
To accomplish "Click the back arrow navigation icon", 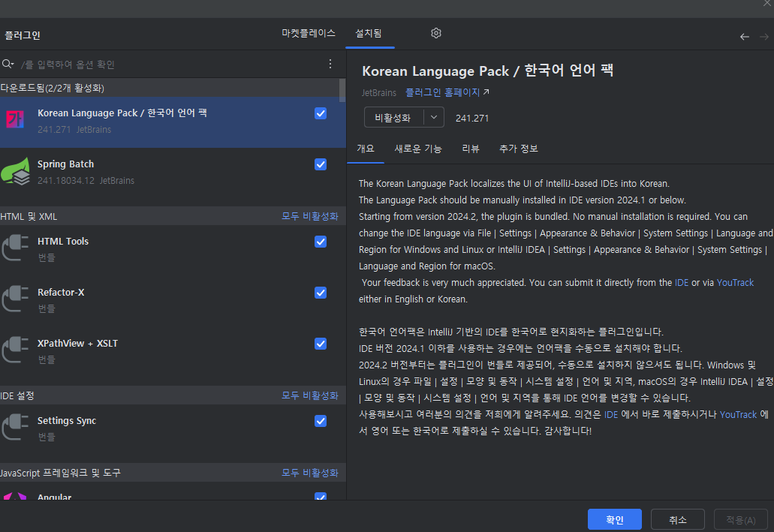I will click(x=745, y=37).
